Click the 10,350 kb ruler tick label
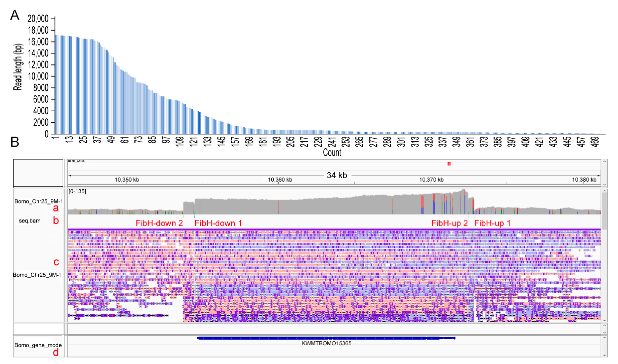 click(127, 180)
